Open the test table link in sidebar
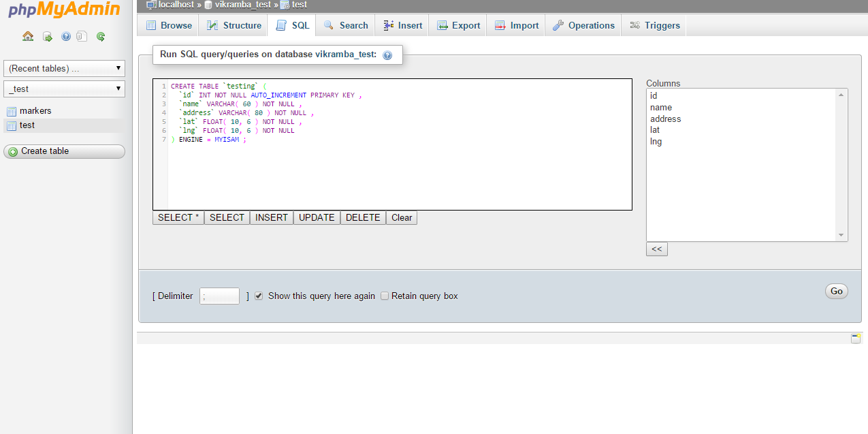Viewport: 868px width, 434px height. [x=27, y=125]
